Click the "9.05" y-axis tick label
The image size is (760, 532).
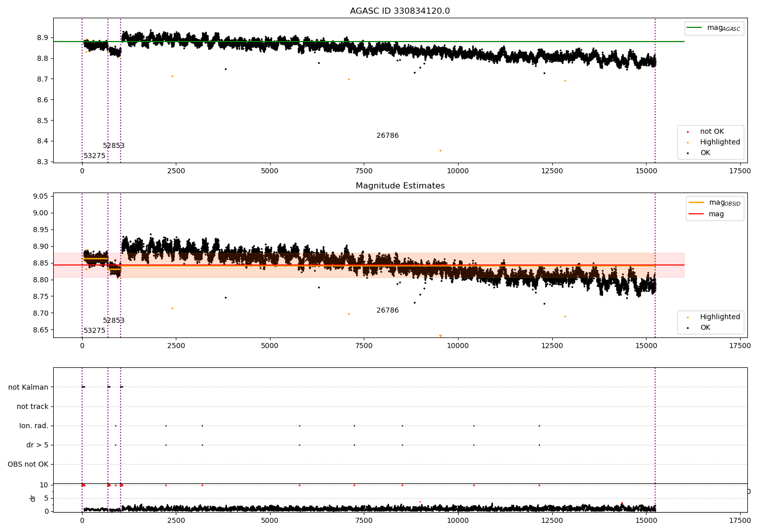[41, 197]
